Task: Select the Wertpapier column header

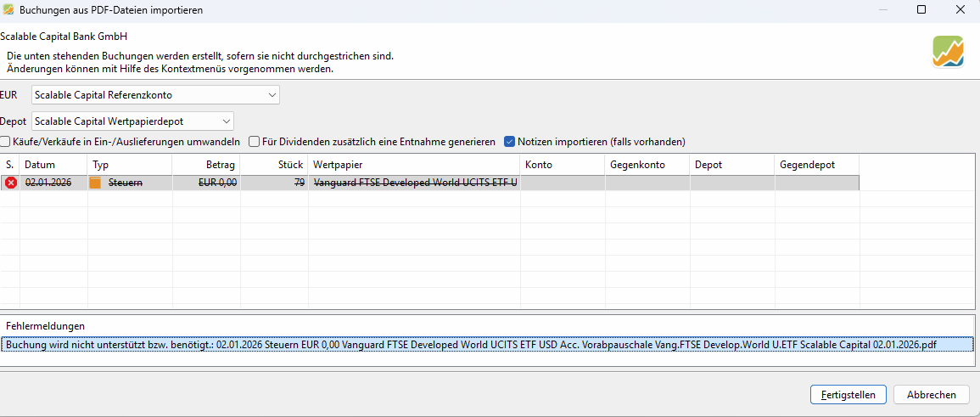Action: 413,164
